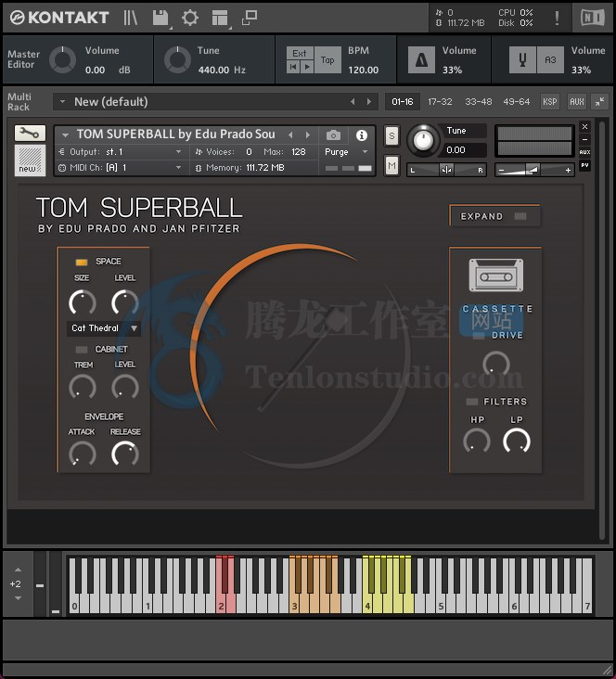This screenshot has height=679, width=616.
Task: Click the Cabinet TREM knob
Action: point(83,387)
